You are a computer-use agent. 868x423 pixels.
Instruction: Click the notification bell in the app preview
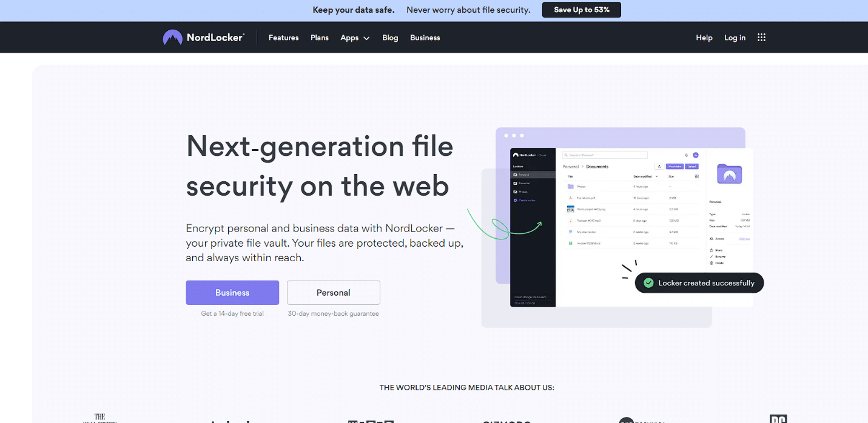687,155
